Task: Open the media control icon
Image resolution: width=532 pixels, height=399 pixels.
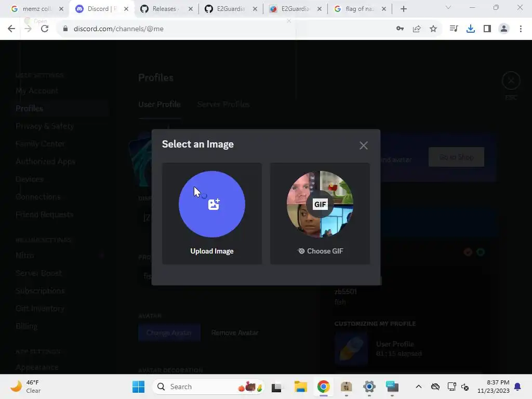Action: [454, 29]
